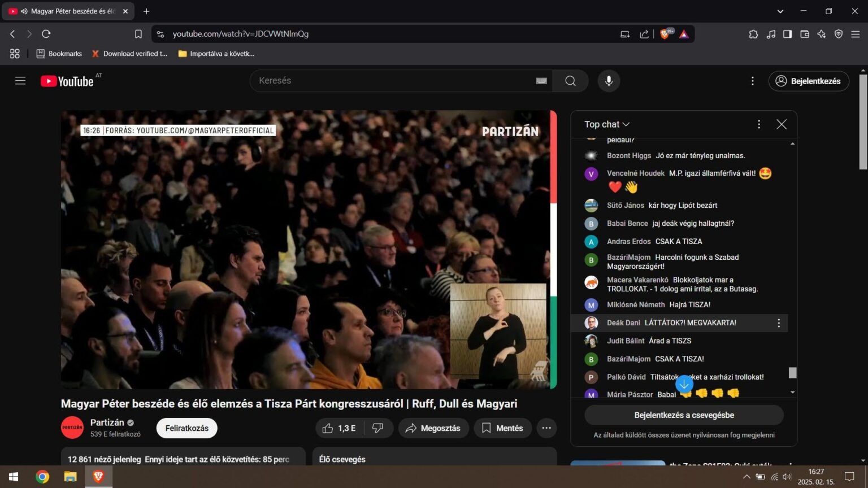Screen dimensions: 868x488
Task: Click chat author Miklósné Németh
Action: pyautogui.click(x=636, y=304)
